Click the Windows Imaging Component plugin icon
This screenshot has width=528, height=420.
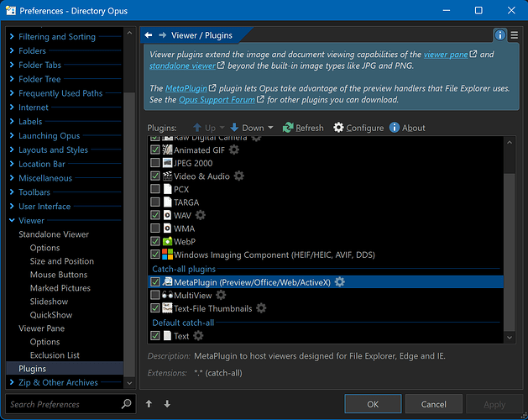tap(167, 255)
